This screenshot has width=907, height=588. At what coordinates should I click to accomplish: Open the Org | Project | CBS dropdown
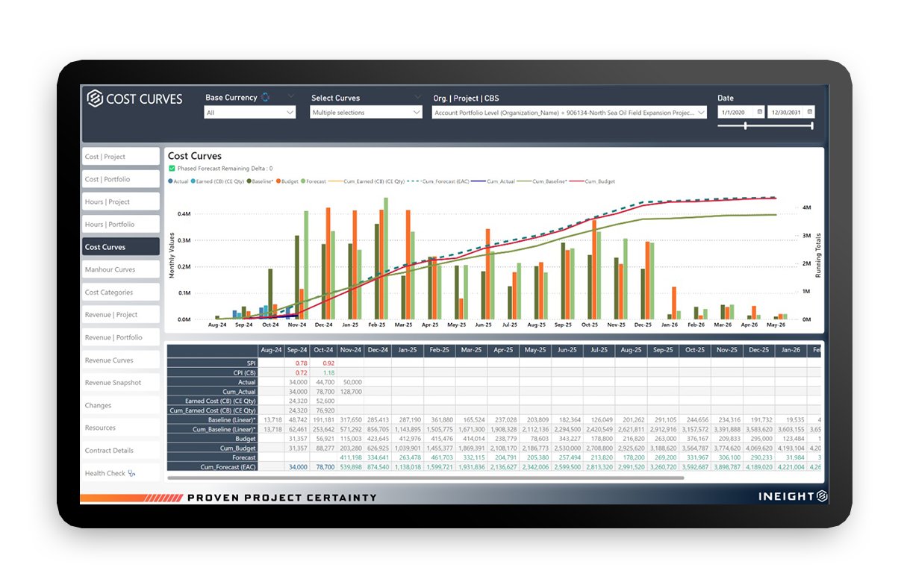[x=569, y=113]
